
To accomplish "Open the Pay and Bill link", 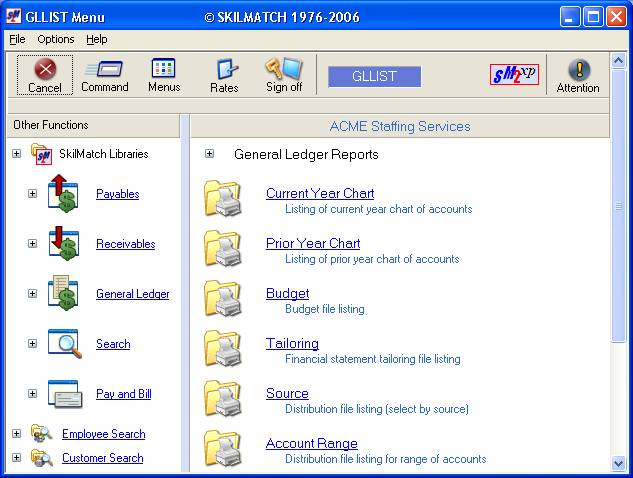I will (x=124, y=394).
